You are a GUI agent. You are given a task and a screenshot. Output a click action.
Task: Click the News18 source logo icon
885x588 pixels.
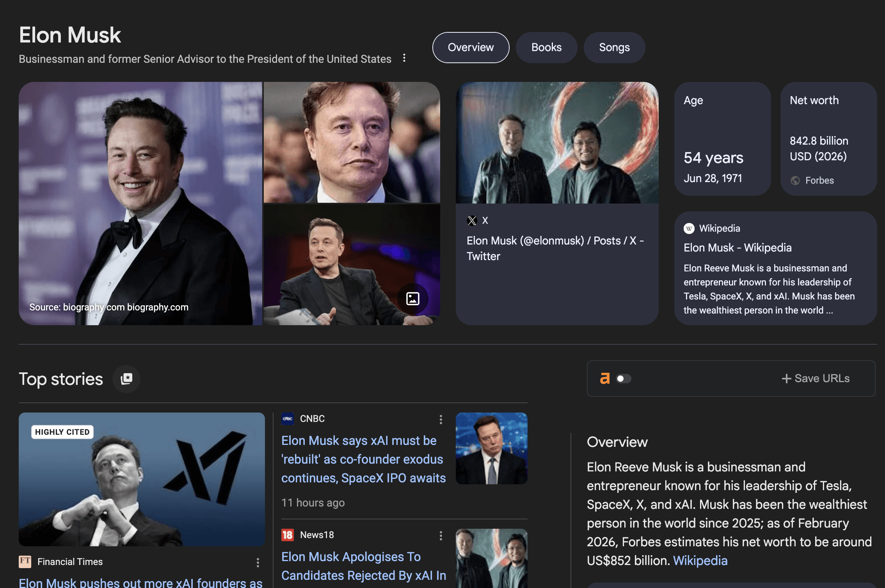pos(288,535)
